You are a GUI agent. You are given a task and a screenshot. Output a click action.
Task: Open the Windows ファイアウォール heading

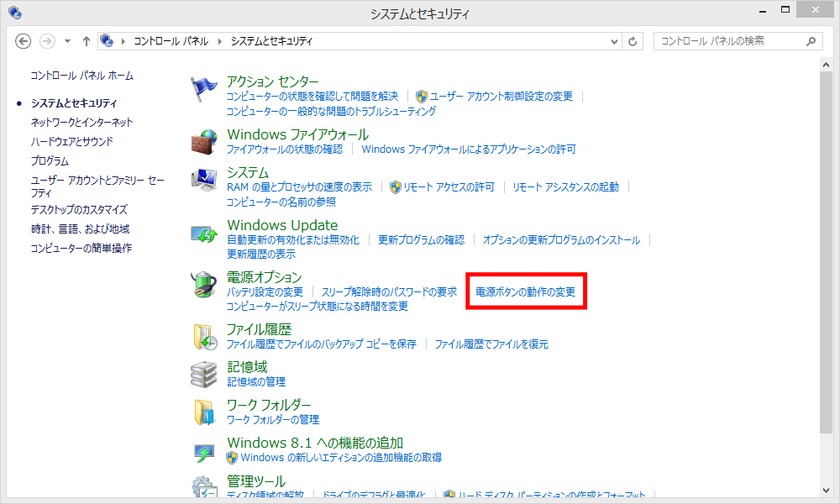(x=298, y=134)
